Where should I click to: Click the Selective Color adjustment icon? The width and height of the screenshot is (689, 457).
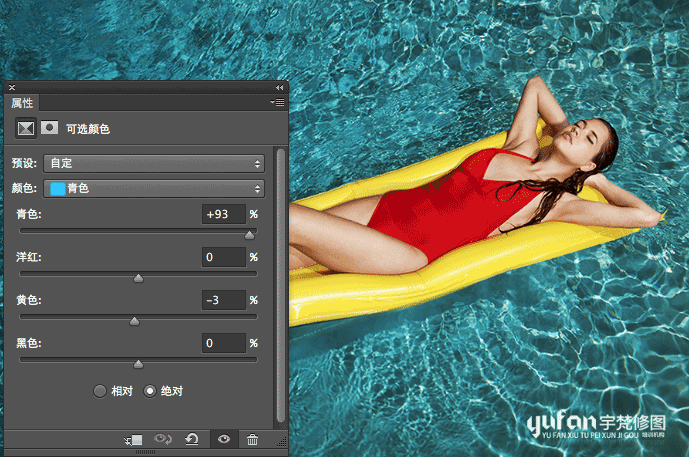[26, 128]
